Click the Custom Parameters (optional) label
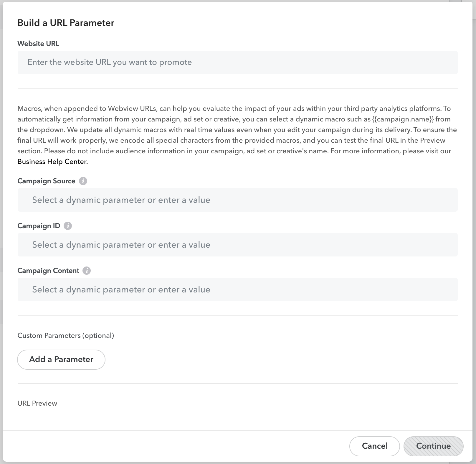 point(66,335)
